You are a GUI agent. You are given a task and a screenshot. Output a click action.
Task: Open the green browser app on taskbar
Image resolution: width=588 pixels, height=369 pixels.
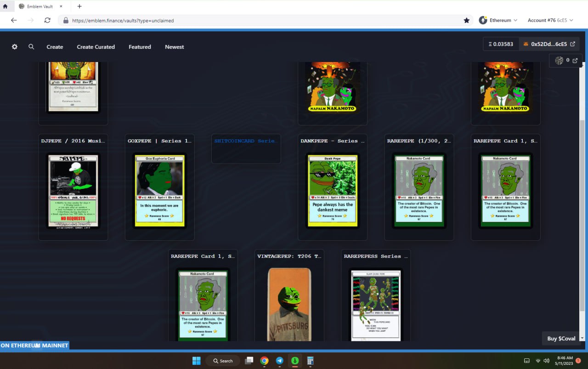[295, 361]
